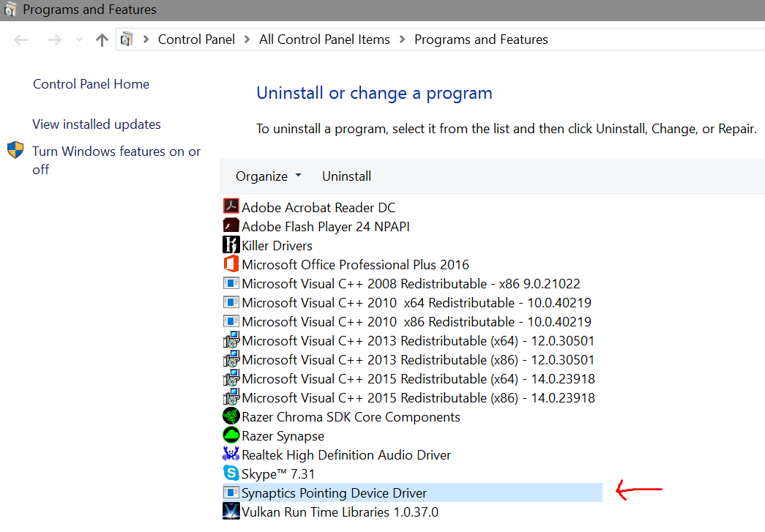Image resolution: width=765 pixels, height=532 pixels.
Task: Select Razer Synapse entry
Action: pyautogui.click(x=283, y=436)
